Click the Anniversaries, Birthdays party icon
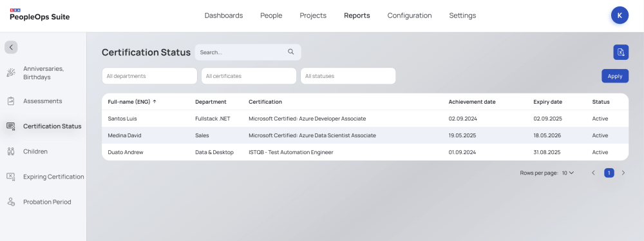644x241 pixels. pyautogui.click(x=11, y=73)
